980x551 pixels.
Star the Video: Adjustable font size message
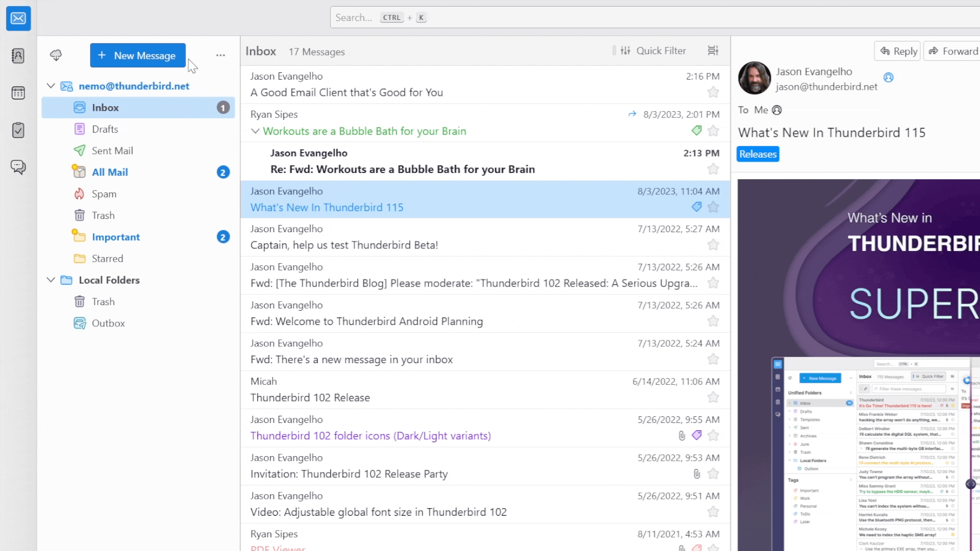(x=713, y=512)
